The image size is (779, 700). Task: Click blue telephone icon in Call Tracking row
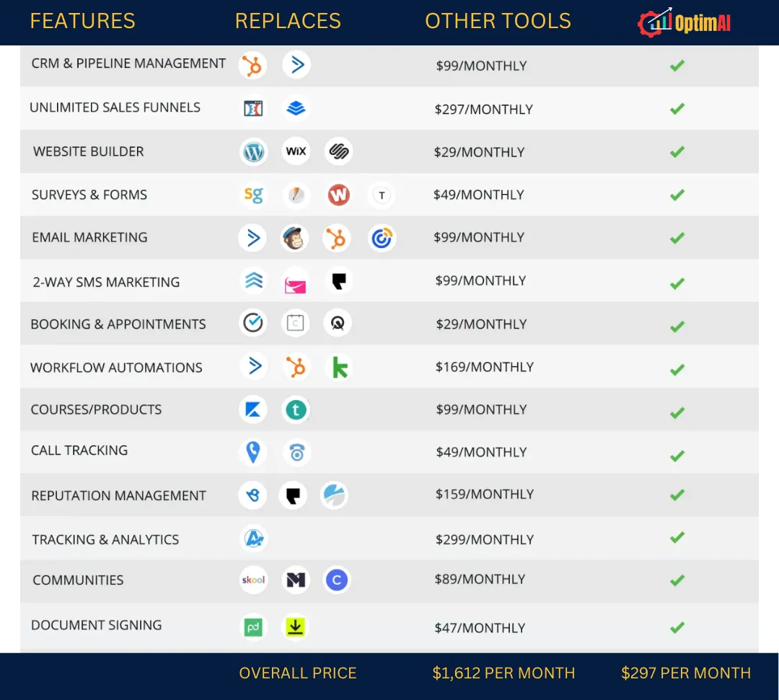click(296, 453)
